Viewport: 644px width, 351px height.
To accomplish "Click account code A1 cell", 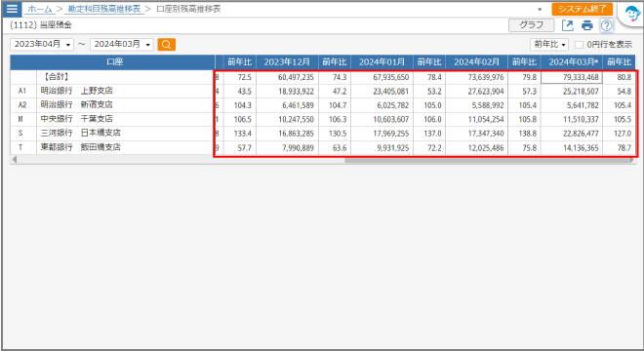I will pyautogui.click(x=23, y=91).
